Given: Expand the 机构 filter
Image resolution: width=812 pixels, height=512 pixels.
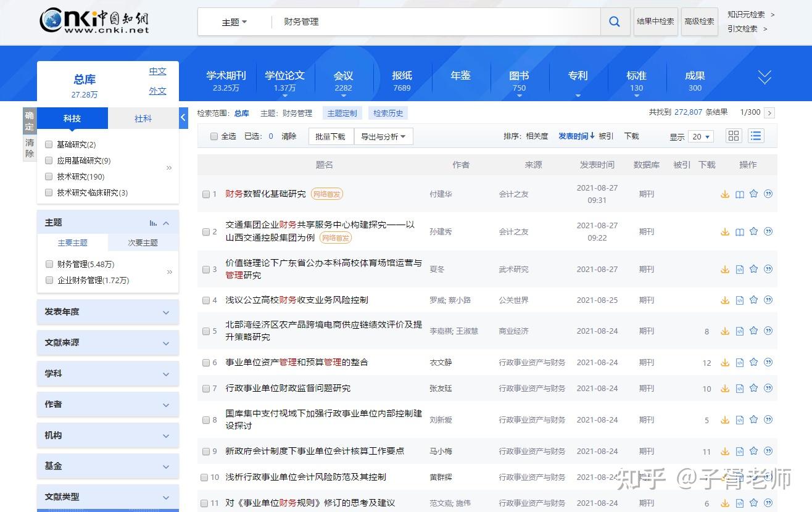Looking at the screenshot, I should click(108, 436).
